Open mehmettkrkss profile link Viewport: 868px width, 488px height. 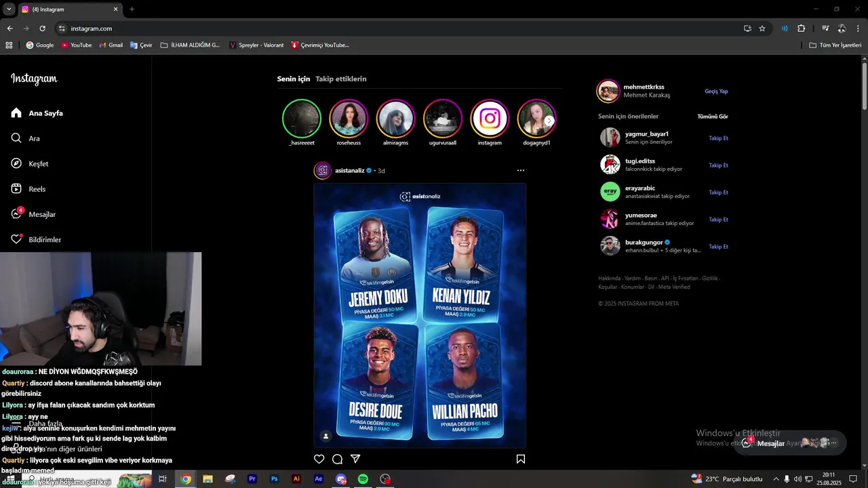644,87
